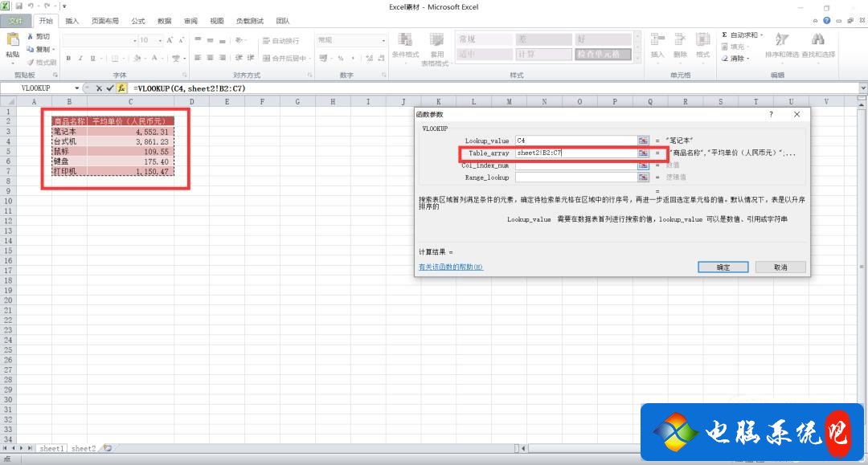Open the Clear (清除) dropdown

coord(736,58)
